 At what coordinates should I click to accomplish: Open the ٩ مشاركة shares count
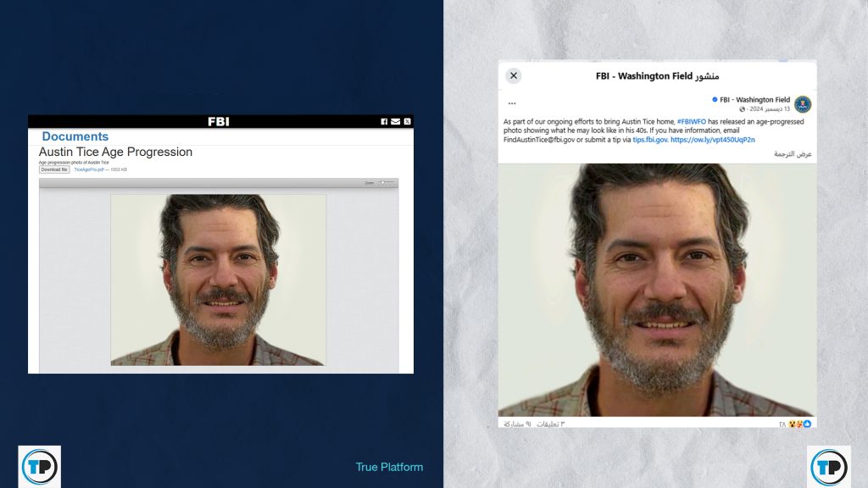pos(517,424)
